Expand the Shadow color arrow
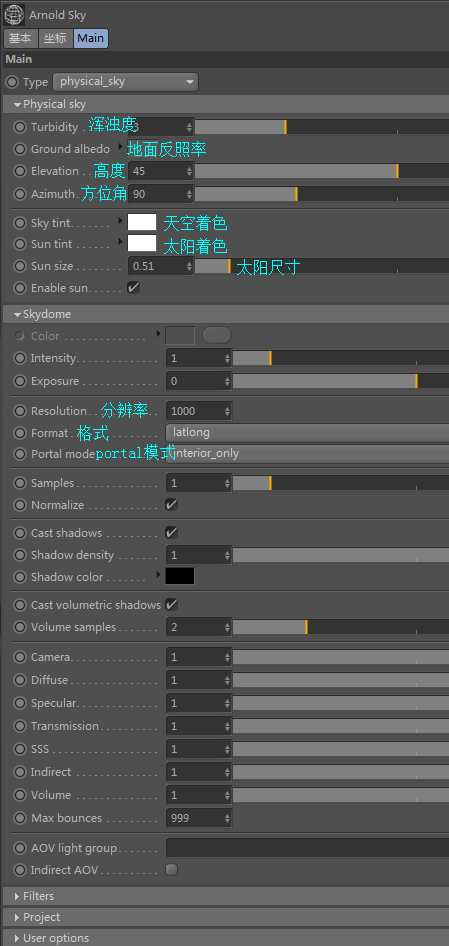This screenshot has width=449, height=946. 159,574
